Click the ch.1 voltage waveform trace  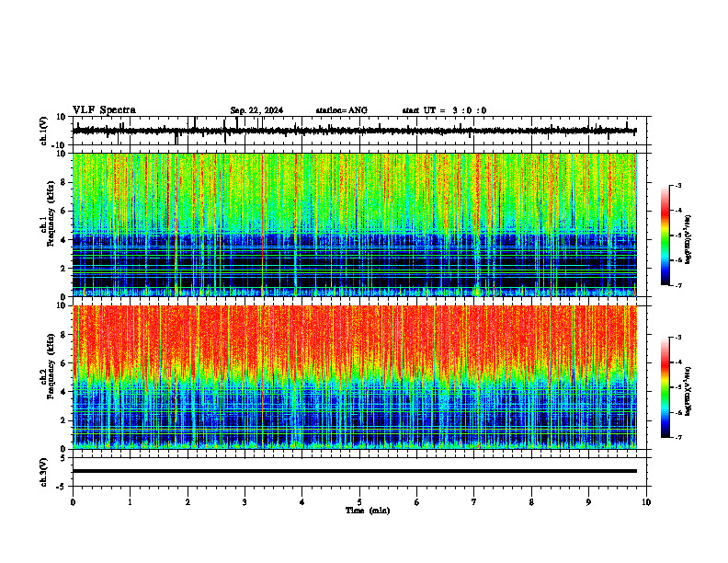pos(354,131)
